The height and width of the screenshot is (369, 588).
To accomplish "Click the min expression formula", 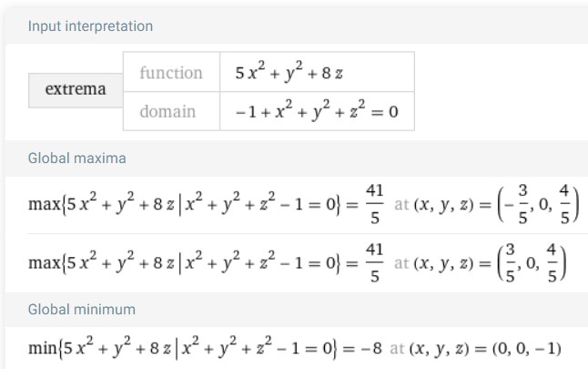I will tap(181, 349).
